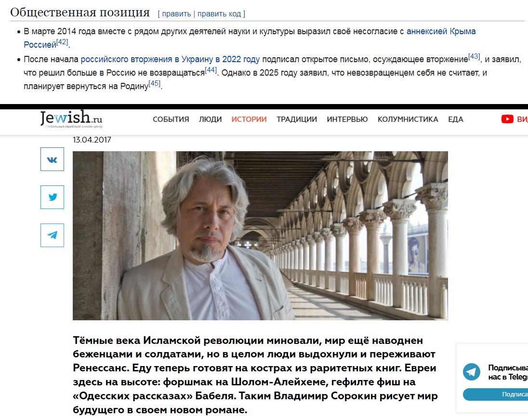
Task: Click the 'править' edit link
Action: 176,14
